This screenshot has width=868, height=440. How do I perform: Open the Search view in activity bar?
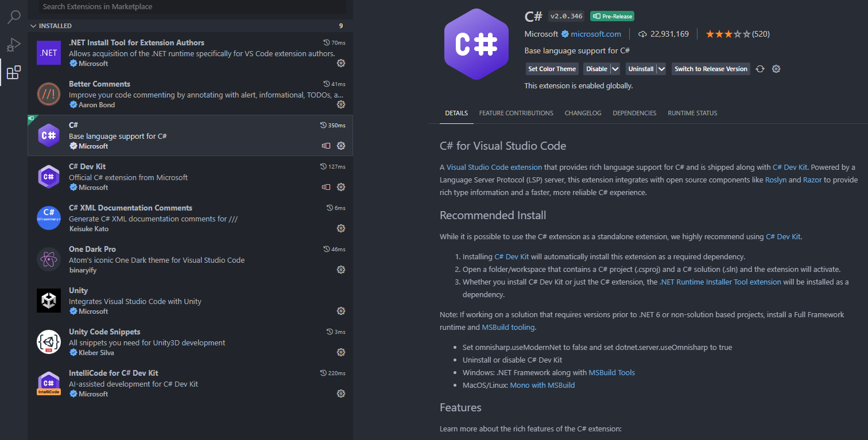[14, 17]
